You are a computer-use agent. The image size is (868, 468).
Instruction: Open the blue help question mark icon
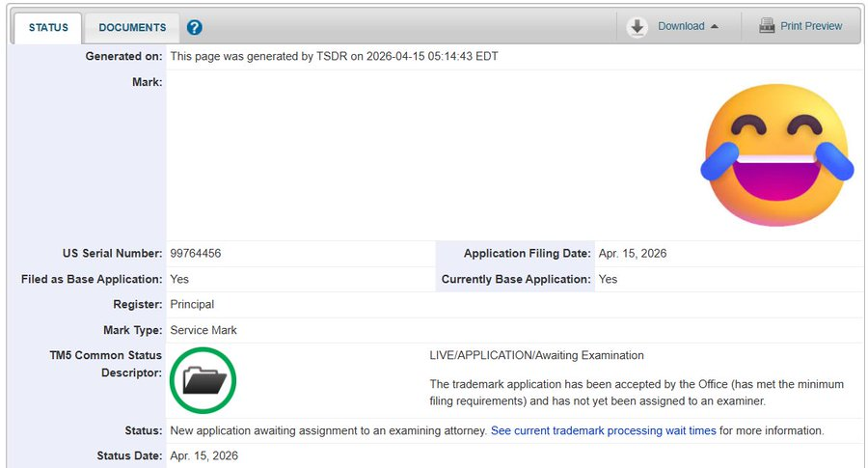point(194,27)
